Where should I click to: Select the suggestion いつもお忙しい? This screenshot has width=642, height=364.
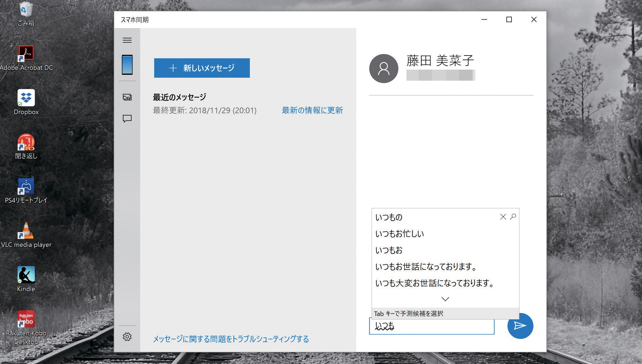coord(400,234)
